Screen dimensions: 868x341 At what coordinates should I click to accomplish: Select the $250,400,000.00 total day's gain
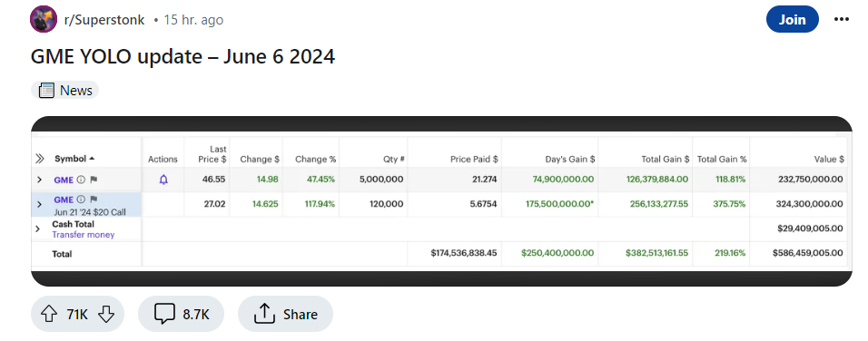tap(558, 253)
